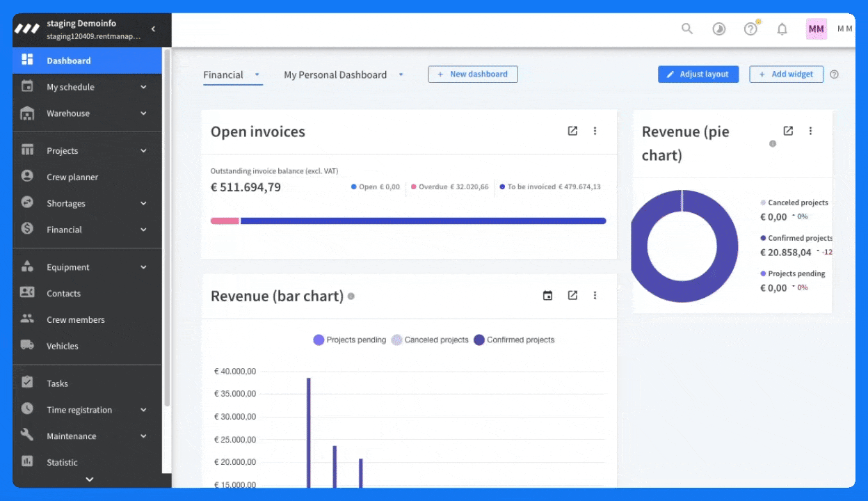Open Revenue pie chart in new window
Screen dimensions: 868x501
pos(788,131)
